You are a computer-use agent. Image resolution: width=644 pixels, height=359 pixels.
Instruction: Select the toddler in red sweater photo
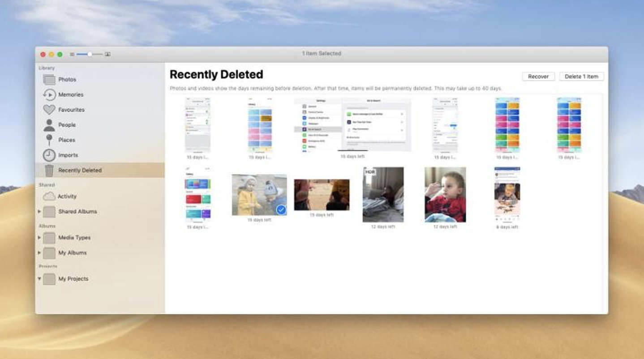click(445, 195)
